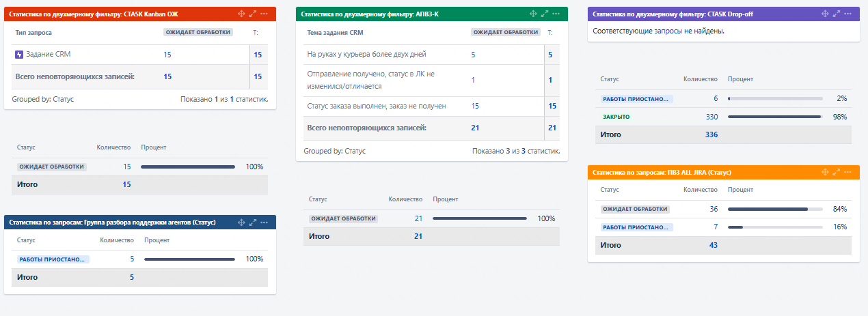Click the 98% progress bar for ЗАКРЫТО

point(775,117)
